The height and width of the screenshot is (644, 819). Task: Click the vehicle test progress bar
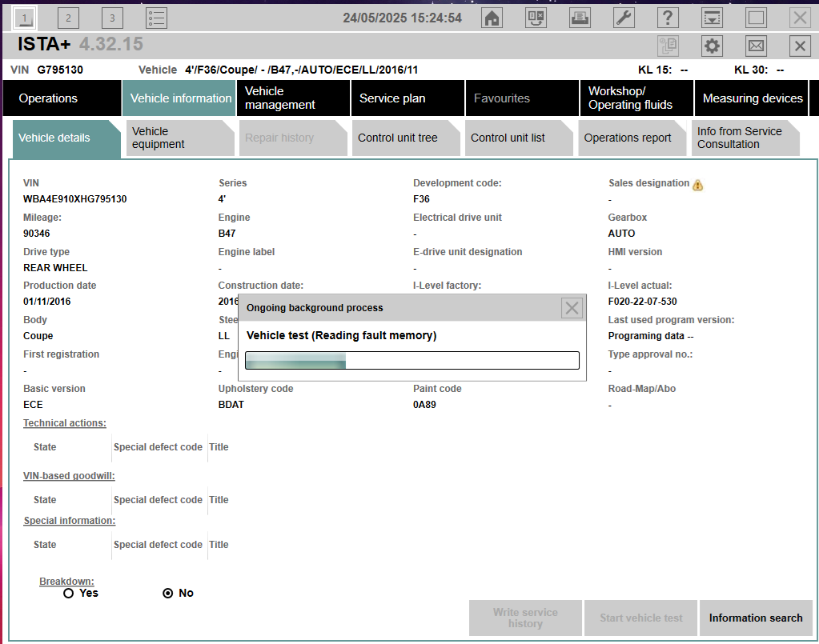pyautogui.click(x=412, y=361)
